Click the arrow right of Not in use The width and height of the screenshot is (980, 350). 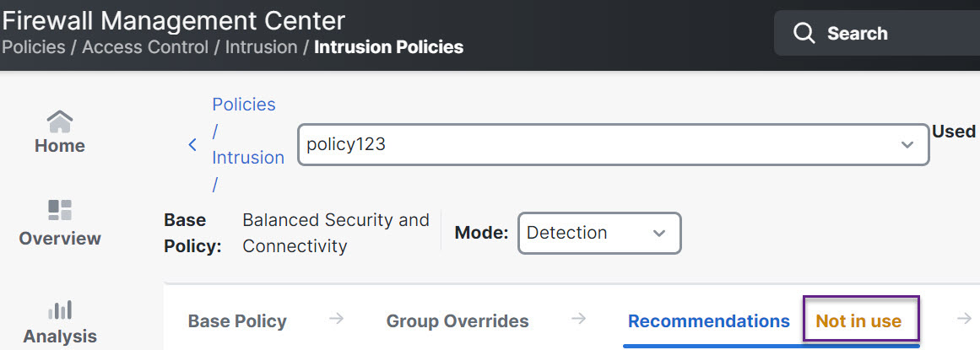tap(964, 319)
